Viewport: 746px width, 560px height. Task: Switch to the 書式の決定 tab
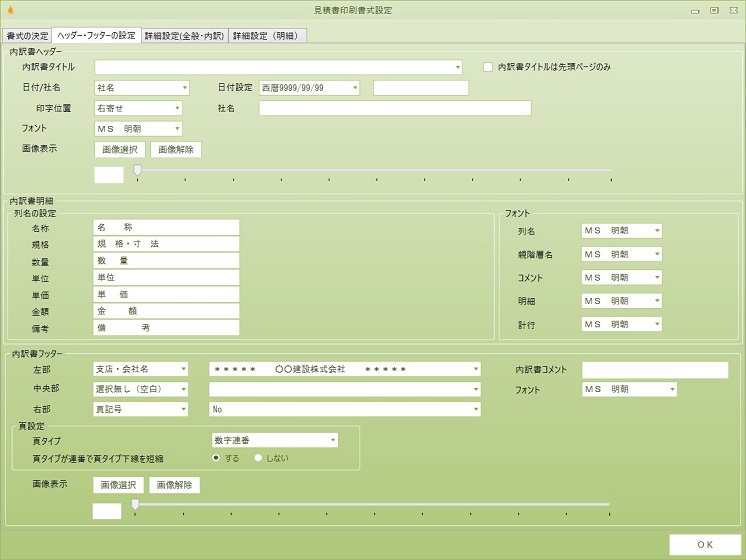coord(27,36)
